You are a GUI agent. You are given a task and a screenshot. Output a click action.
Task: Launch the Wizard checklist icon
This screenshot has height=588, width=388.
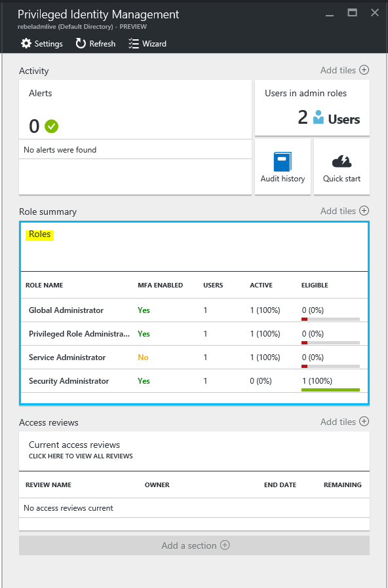pyautogui.click(x=134, y=43)
